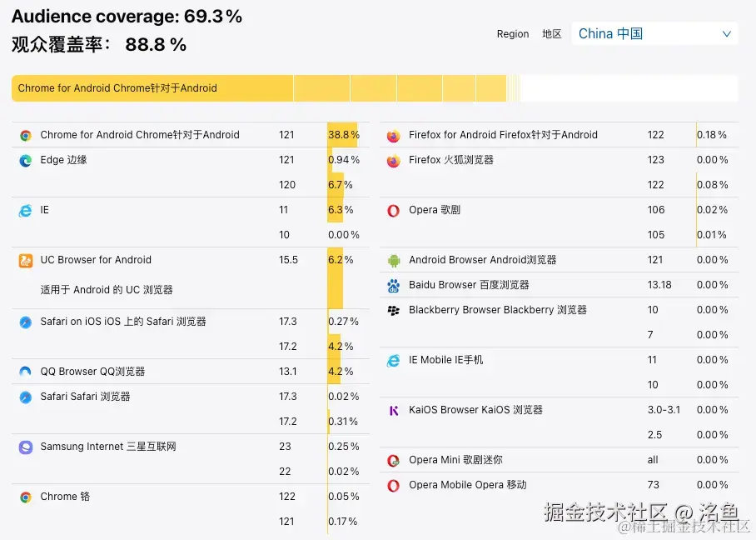Click the Edge 120 usage 6.7%
The image size is (756, 540).
pyautogui.click(x=341, y=185)
